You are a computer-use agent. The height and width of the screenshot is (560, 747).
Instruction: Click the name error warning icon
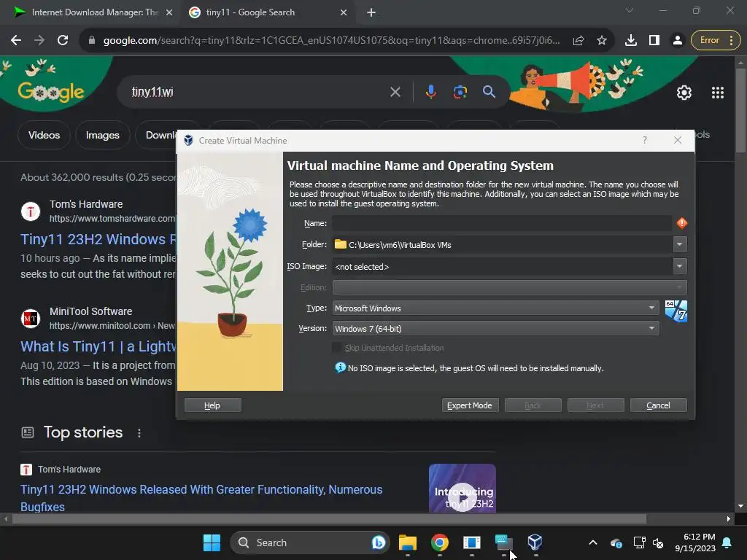pos(682,223)
